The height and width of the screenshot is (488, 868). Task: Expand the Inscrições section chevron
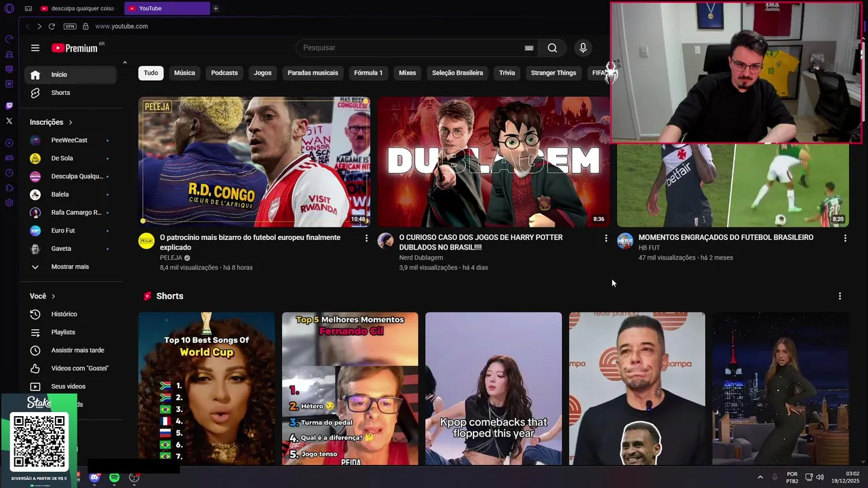(x=71, y=123)
